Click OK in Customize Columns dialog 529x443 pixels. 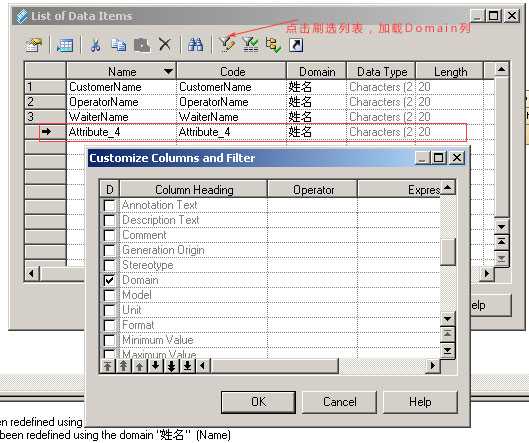point(258,402)
